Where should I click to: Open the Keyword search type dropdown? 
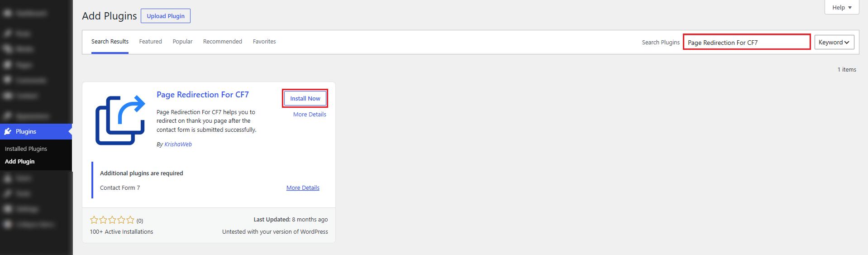(834, 42)
